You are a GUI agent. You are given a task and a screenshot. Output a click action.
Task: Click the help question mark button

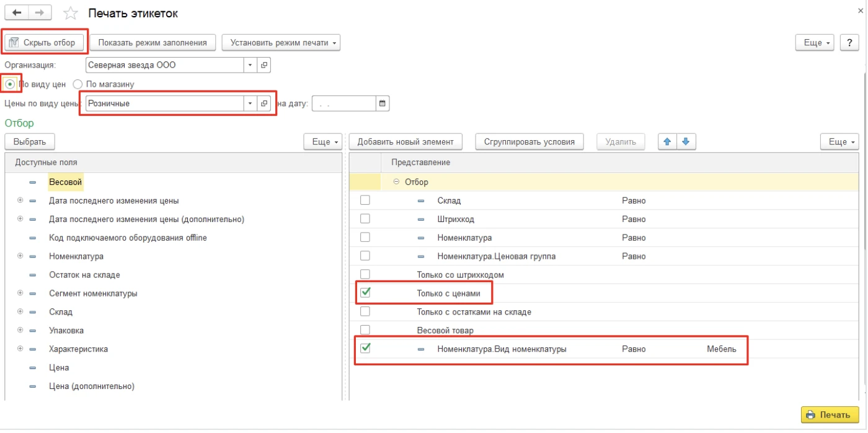tap(849, 43)
